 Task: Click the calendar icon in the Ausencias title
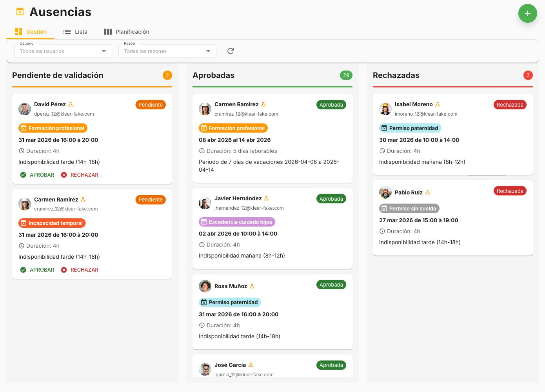20,12
